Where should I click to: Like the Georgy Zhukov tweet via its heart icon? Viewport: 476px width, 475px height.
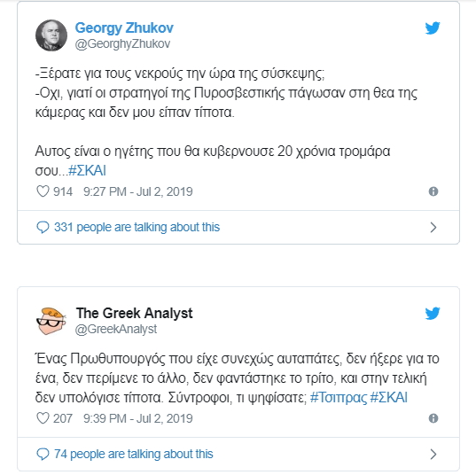click(43, 191)
